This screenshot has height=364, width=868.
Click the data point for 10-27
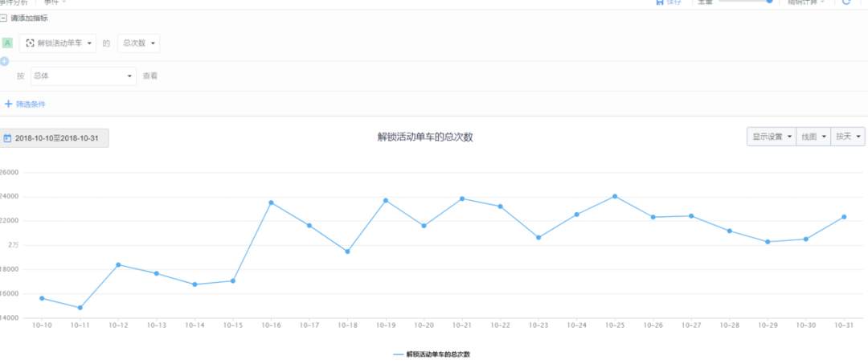(691, 215)
